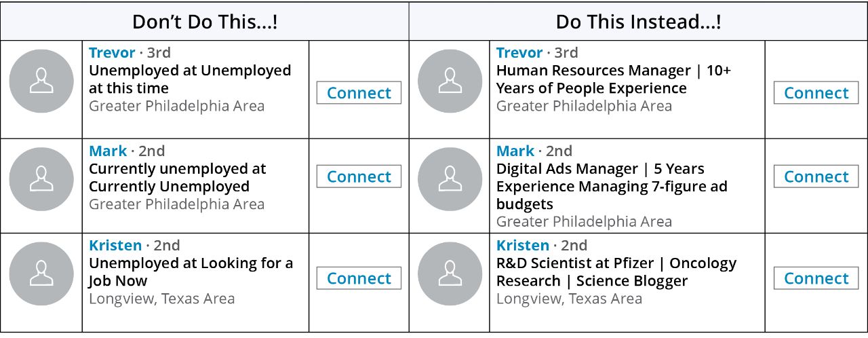The image size is (868, 338).
Task: Open Trevor's name link above Unemployed headline
Action: point(112,53)
